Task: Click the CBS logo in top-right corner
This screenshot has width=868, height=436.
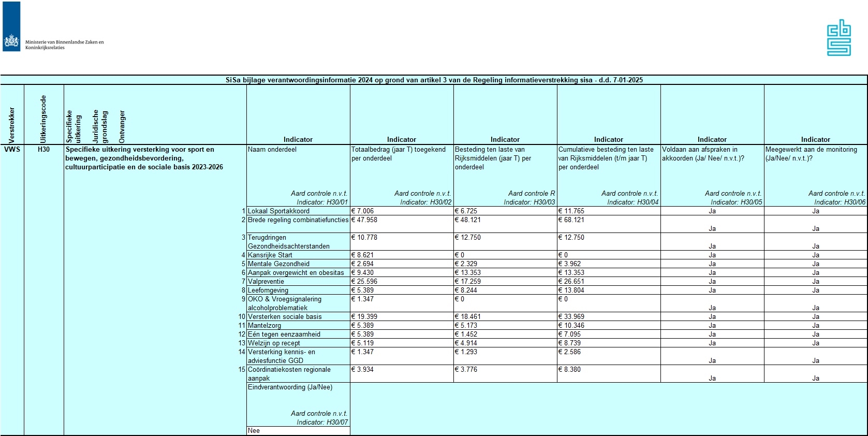Action: (x=838, y=38)
